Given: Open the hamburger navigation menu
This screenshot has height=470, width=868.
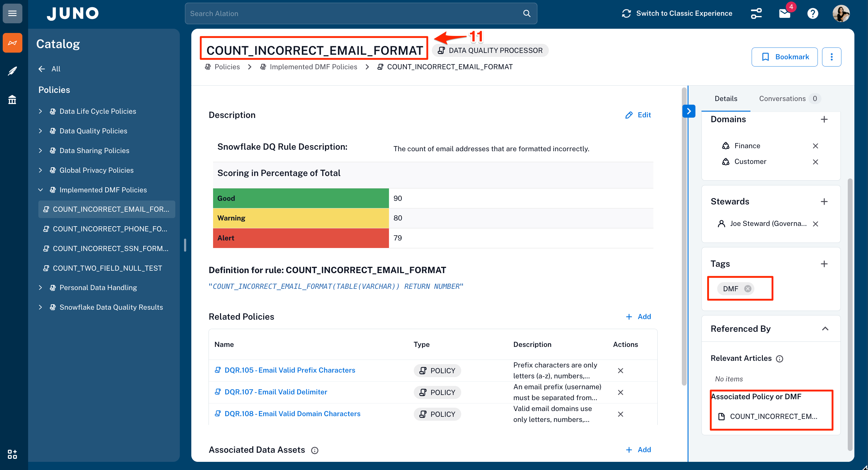Looking at the screenshot, I should 12,14.
